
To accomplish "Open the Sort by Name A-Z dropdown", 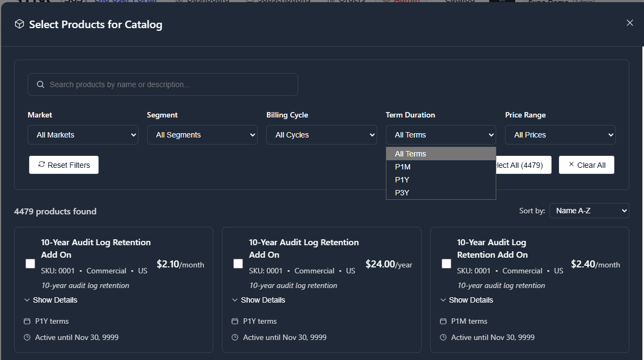I will click(x=589, y=211).
